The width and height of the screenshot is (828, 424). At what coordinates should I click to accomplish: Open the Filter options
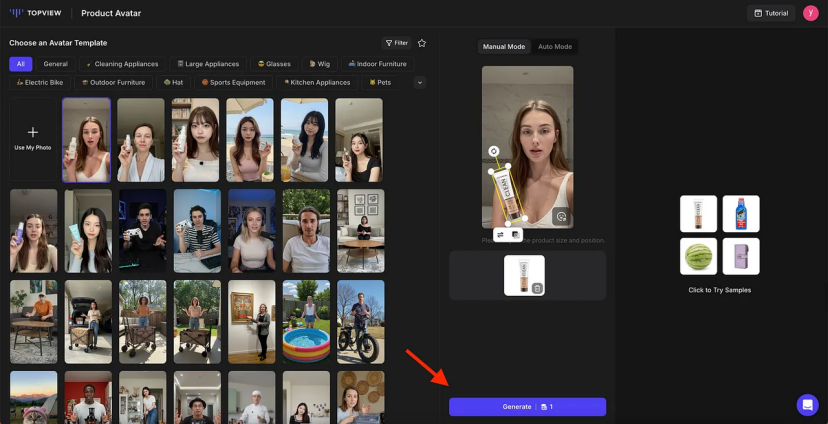pos(397,43)
